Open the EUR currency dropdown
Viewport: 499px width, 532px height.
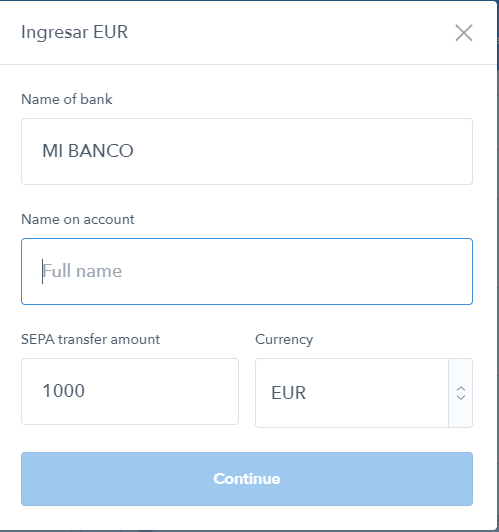tap(364, 393)
